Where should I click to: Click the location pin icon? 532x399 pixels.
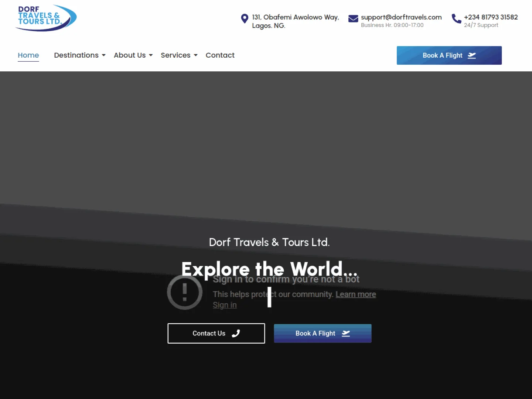[x=244, y=18]
